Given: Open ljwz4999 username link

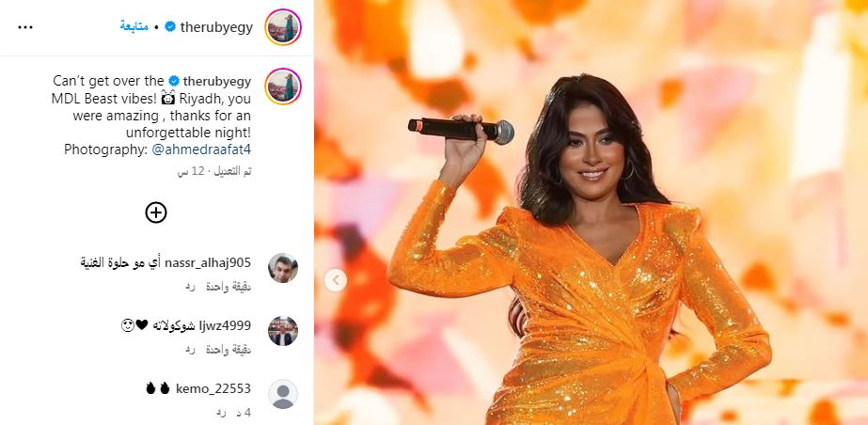Looking at the screenshot, I should [x=226, y=325].
